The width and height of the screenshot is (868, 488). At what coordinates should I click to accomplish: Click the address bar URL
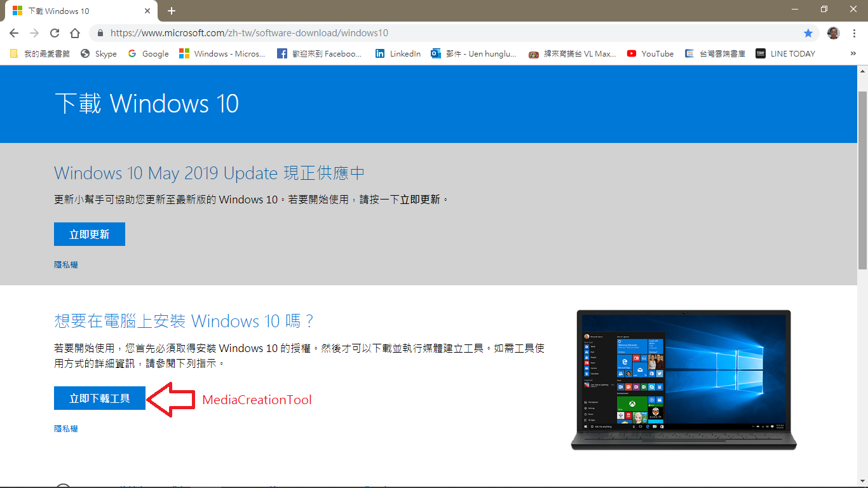(x=249, y=33)
